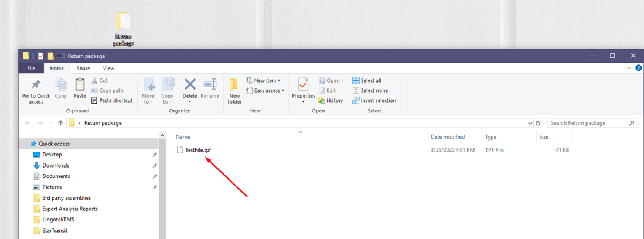Click navigation pane scroll up arrow

click(x=162, y=135)
